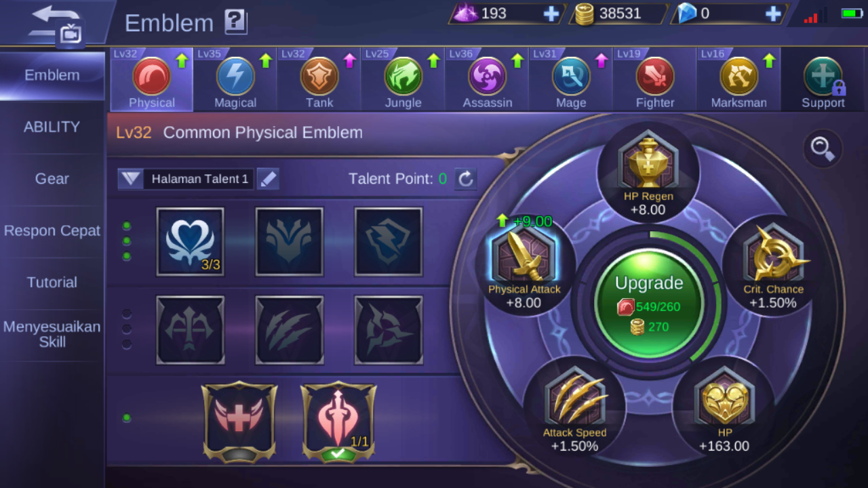Select the Jungle emblem icon
This screenshot has height=488, width=868.
403,76
